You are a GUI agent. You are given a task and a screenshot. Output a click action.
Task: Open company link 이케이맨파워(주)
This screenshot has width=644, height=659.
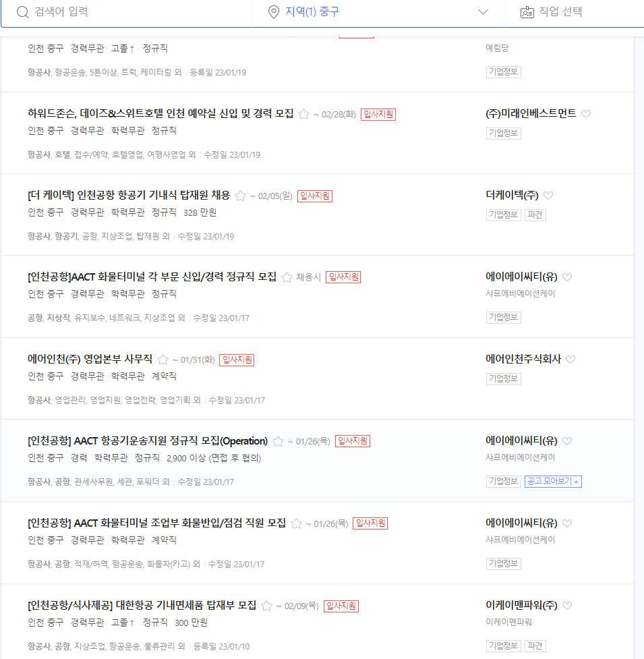click(521, 606)
